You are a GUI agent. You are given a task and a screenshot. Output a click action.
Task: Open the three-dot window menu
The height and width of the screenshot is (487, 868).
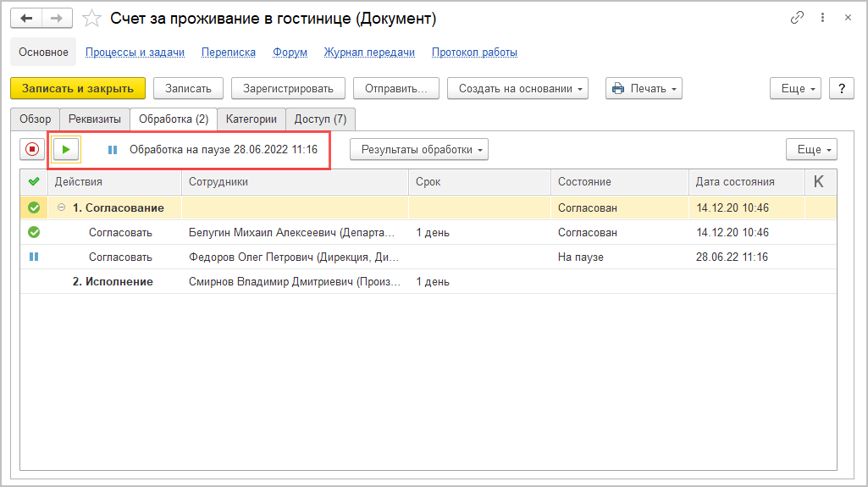click(821, 18)
